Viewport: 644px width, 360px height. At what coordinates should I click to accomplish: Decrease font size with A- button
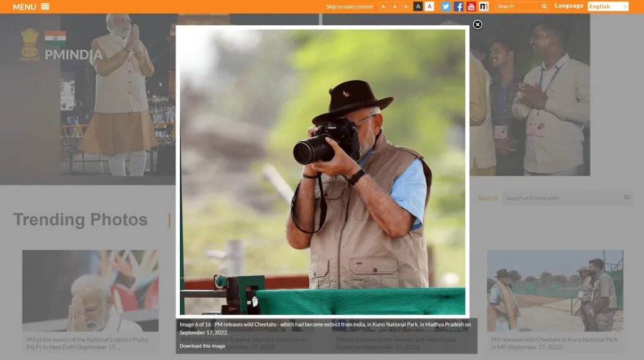(383, 6)
